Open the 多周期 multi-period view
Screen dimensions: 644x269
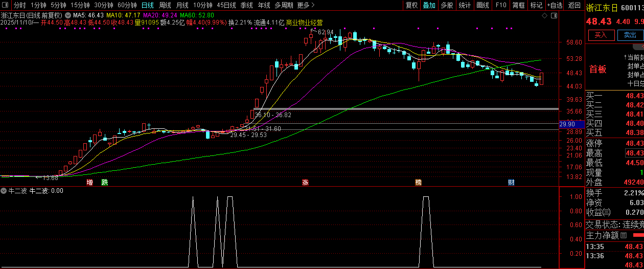point(284,5)
